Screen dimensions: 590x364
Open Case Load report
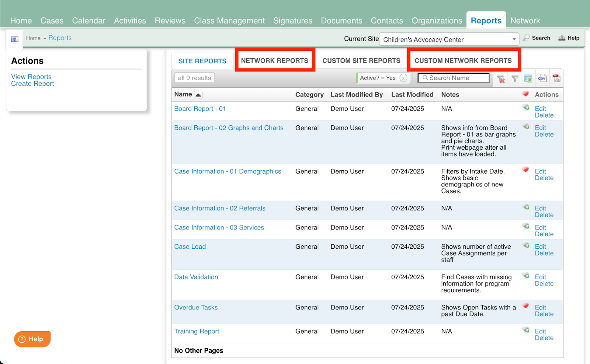[x=190, y=246]
